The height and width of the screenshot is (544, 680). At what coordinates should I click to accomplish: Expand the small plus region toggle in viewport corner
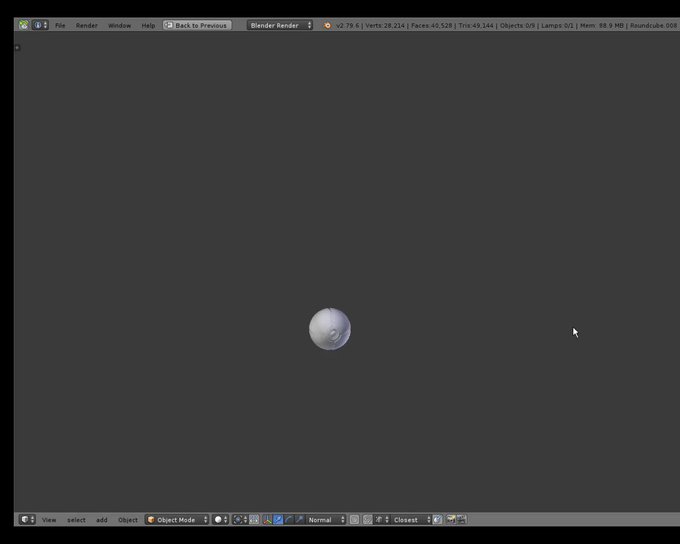tap(17, 47)
